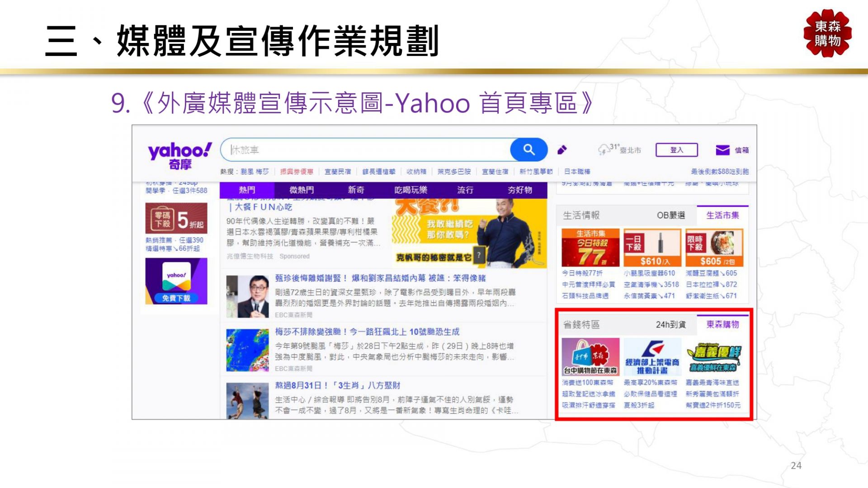Click the 台中購物節在東森 image

tap(590, 357)
